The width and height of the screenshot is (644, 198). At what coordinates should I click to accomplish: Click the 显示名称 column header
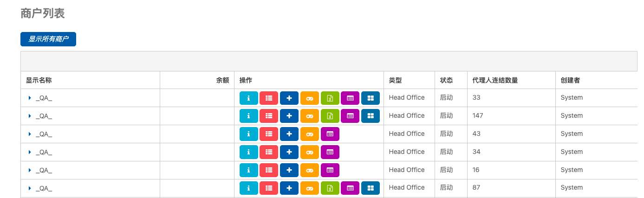[x=39, y=80]
